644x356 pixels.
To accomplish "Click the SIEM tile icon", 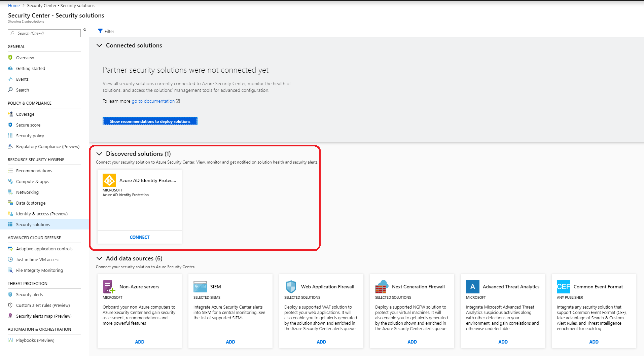I will (200, 287).
